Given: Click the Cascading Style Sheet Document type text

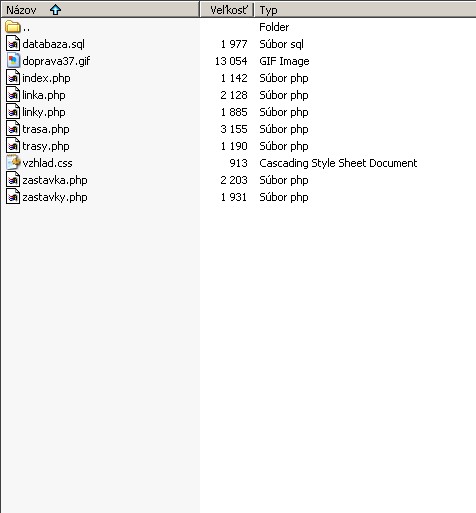Looking at the screenshot, I should [x=338, y=163].
